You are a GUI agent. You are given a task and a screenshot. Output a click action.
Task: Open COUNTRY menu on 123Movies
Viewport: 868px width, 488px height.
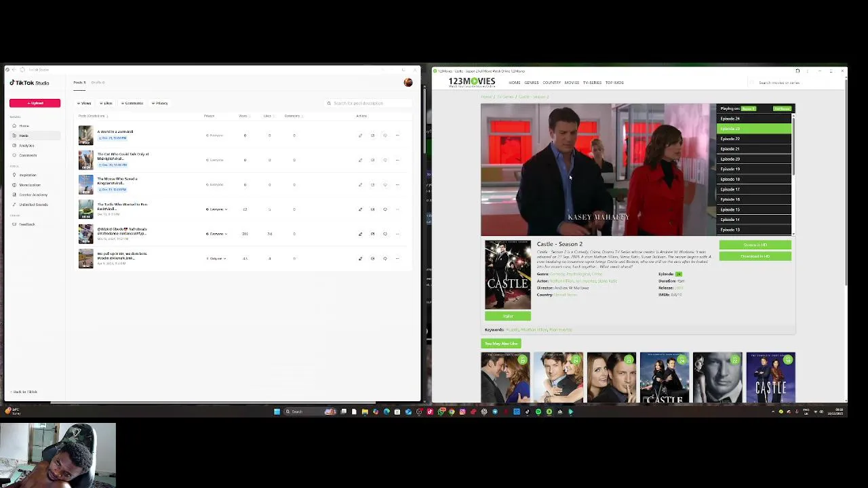[551, 83]
